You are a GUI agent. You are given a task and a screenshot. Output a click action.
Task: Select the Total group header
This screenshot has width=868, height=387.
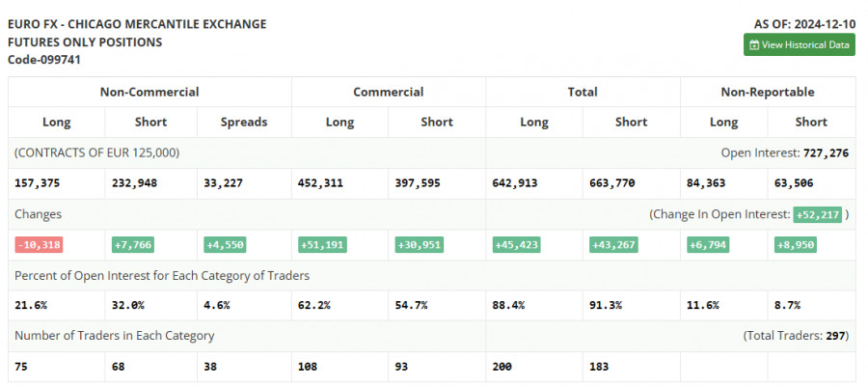tap(583, 92)
